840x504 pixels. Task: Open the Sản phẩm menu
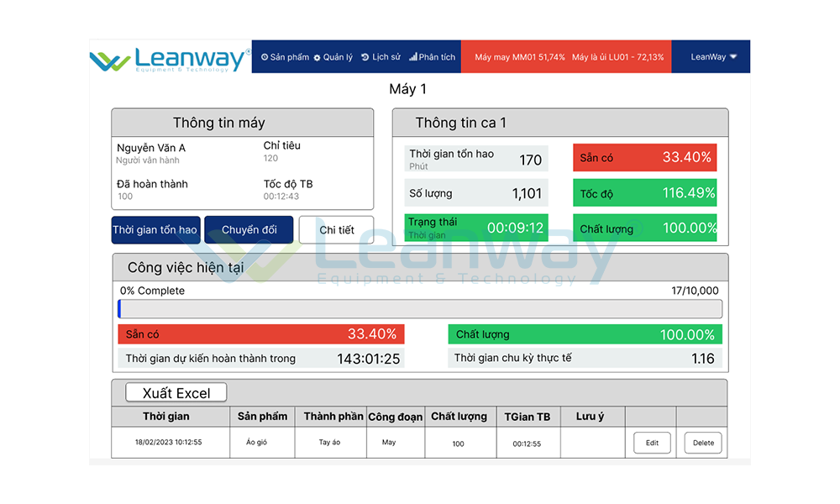click(x=290, y=57)
